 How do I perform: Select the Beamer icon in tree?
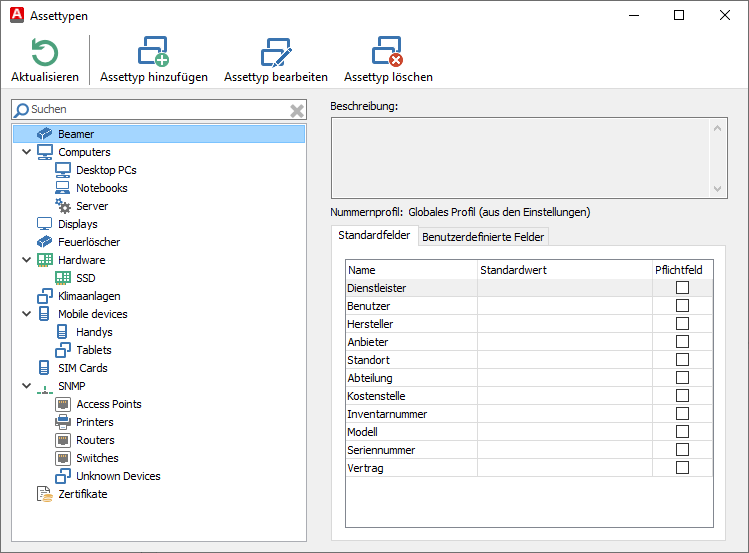click(44, 134)
